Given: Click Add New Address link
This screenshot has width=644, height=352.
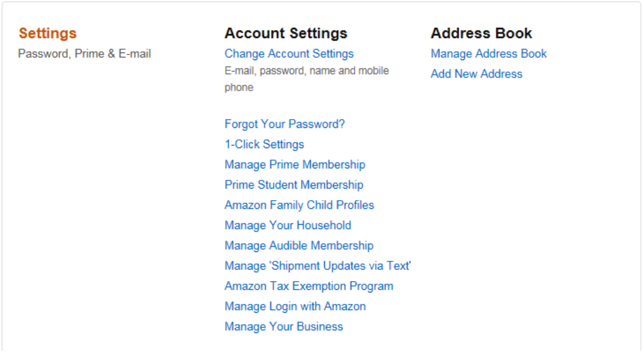Looking at the screenshot, I should coord(476,74).
